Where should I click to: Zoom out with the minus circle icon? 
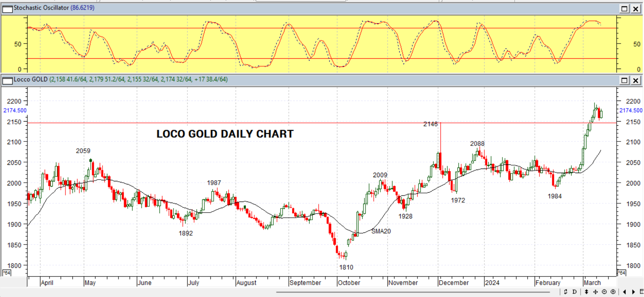[x=605, y=292]
